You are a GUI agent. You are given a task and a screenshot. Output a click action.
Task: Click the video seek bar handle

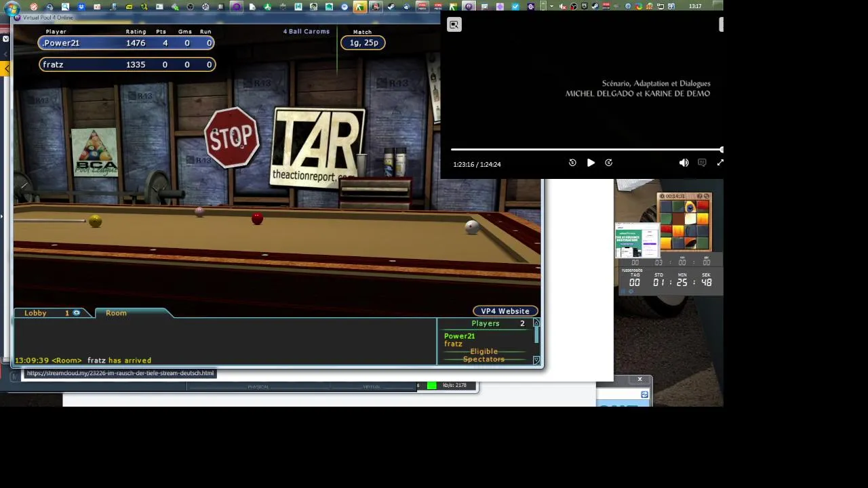pos(722,149)
